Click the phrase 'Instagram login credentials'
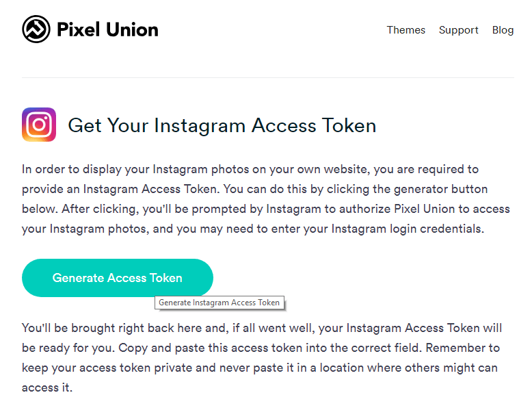The image size is (532, 408). pos(407,229)
